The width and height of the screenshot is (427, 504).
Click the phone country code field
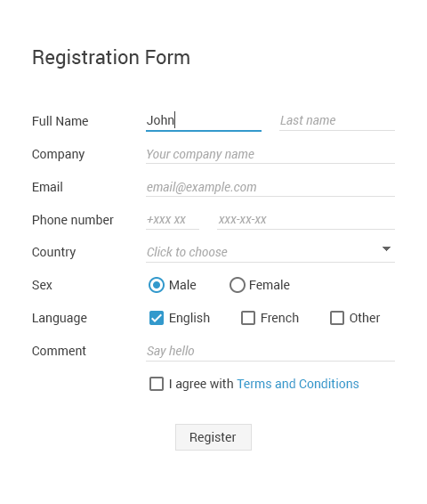(x=173, y=220)
